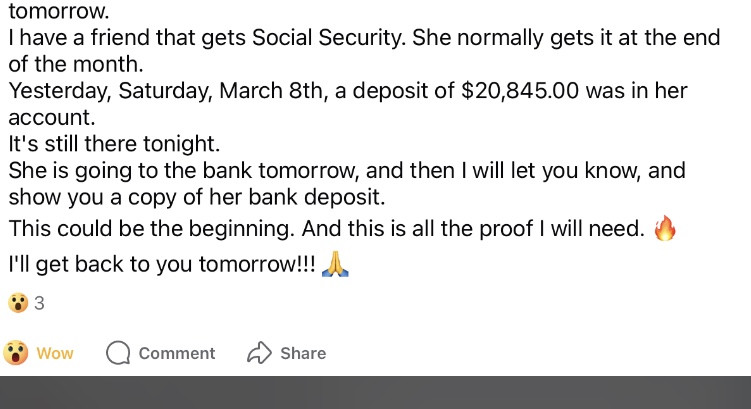View the reaction count of 3
This screenshot has height=409, width=751.
(39, 303)
